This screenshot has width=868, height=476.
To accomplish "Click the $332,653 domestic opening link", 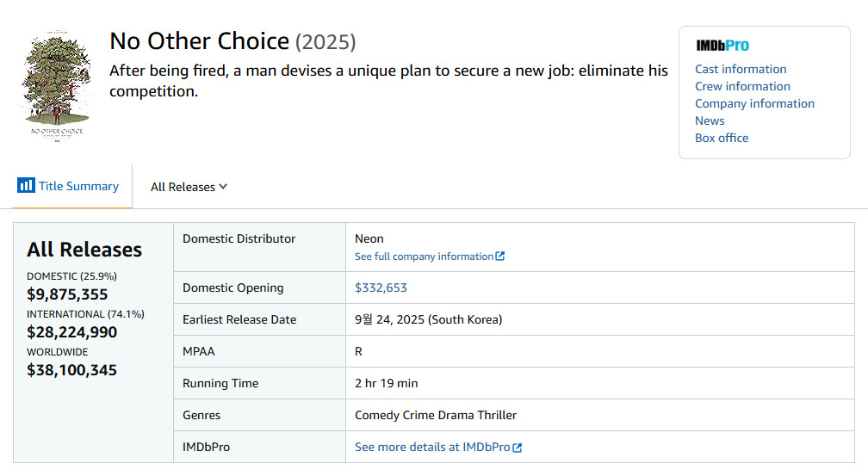I will coord(381,287).
